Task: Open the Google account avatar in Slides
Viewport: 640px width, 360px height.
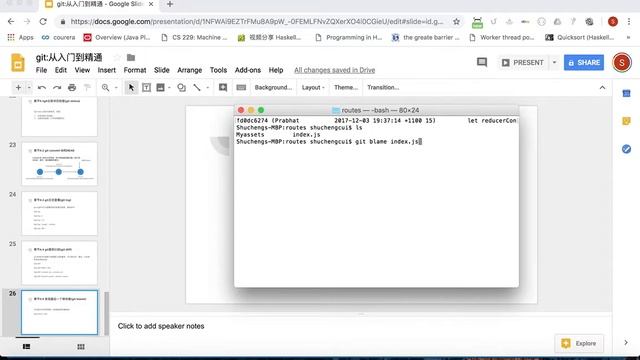Action: point(622,62)
